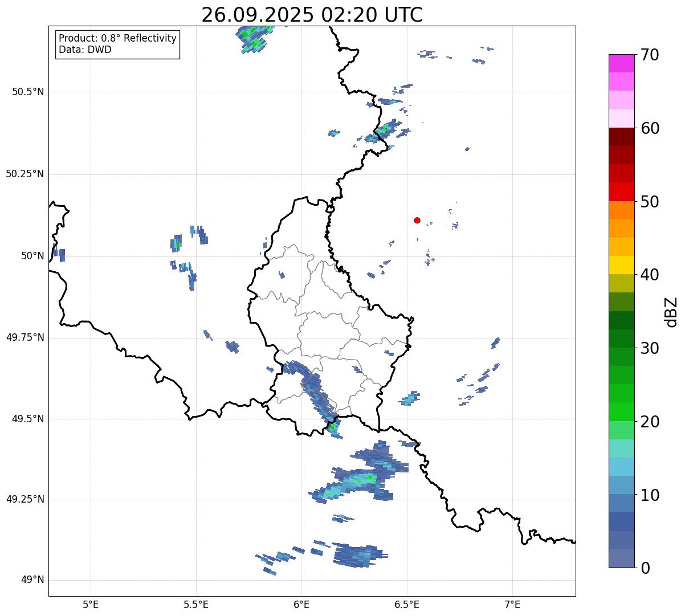Viewport: 685px width, 616px height.
Task: Click the 49.75°N latitude label
Action: coord(25,337)
